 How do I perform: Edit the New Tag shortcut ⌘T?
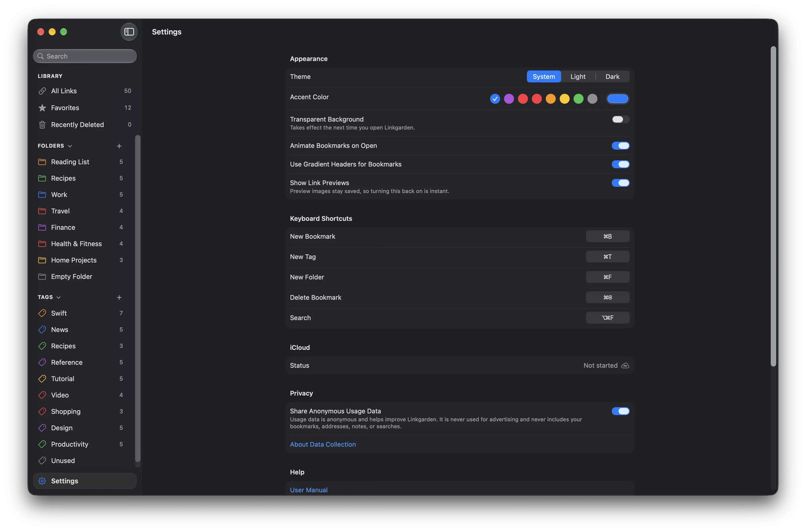tap(607, 257)
